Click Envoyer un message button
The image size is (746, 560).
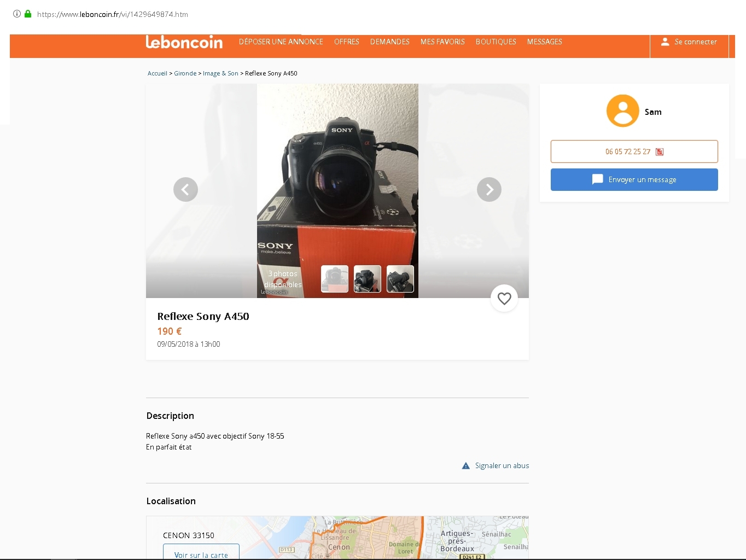[634, 179]
